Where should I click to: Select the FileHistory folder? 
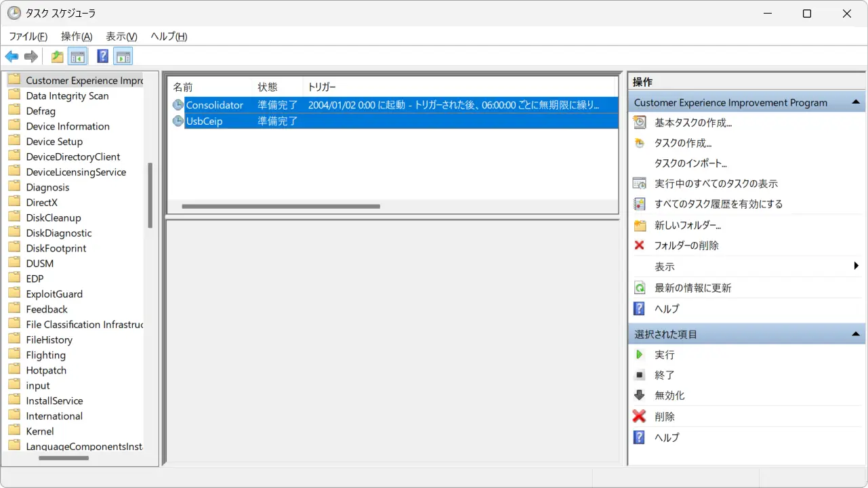[x=49, y=340]
